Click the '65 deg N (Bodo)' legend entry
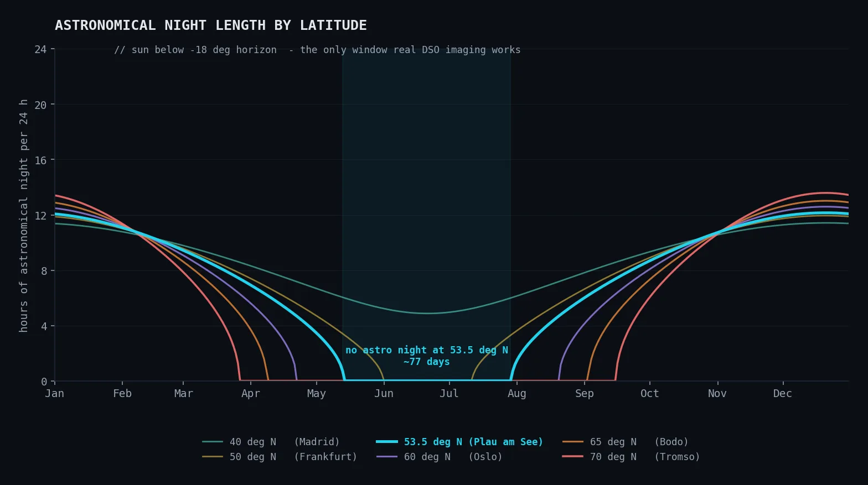 pos(626,442)
